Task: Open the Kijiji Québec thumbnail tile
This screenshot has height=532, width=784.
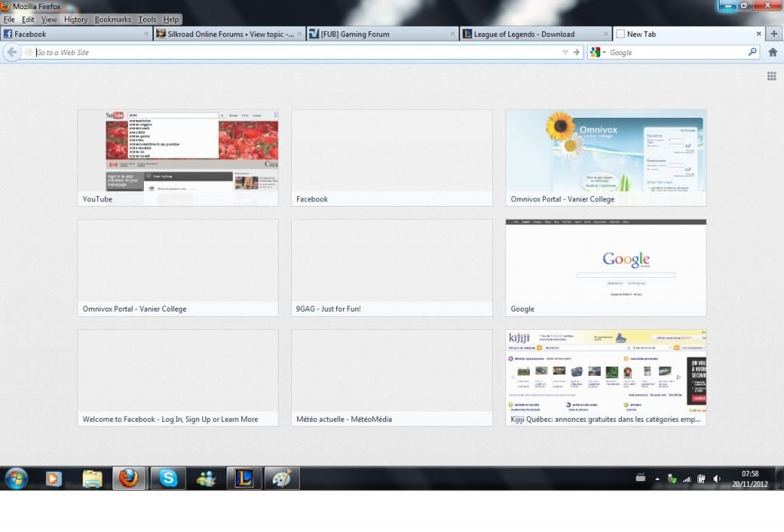Action: (606, 377)
